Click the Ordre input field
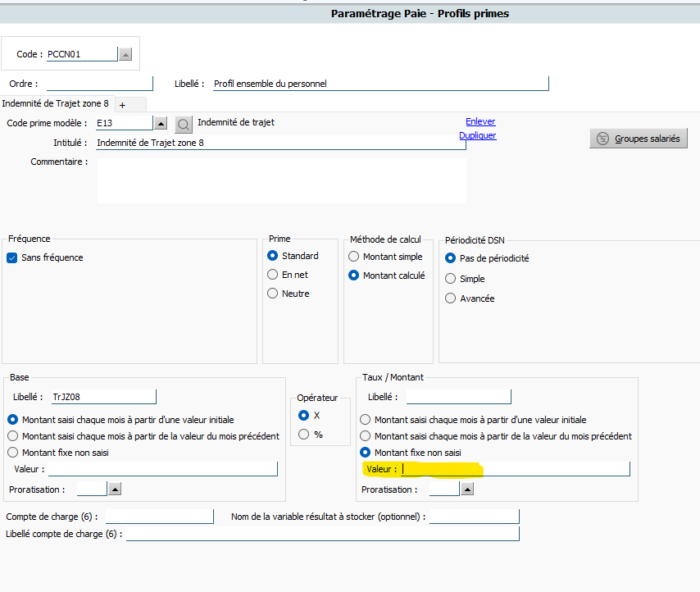700x592 pixels. (99, 84)
